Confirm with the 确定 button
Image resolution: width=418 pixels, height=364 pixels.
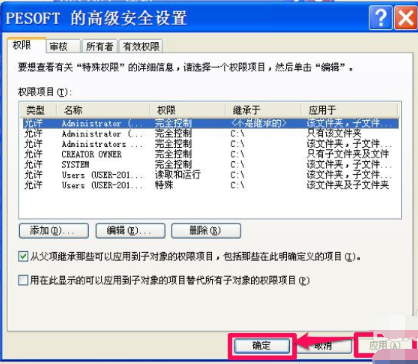pyautogui.click(x=262, y=346)
